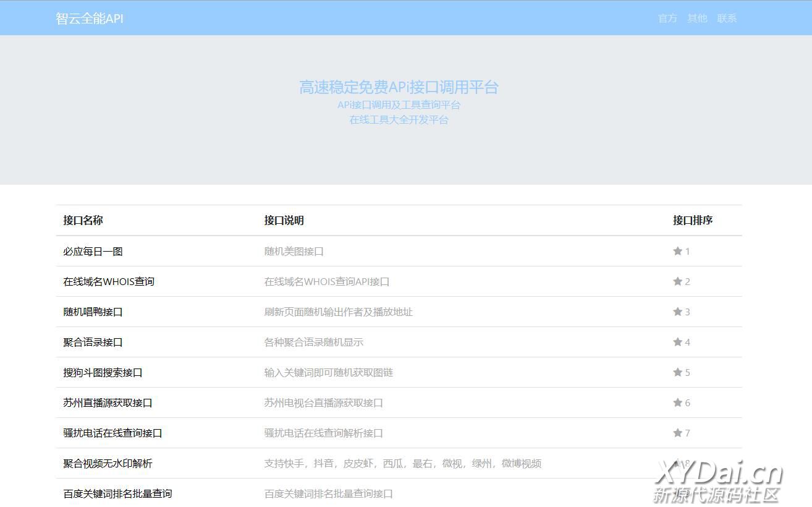Open the 官方 navigation menu item

coord(667,19)
